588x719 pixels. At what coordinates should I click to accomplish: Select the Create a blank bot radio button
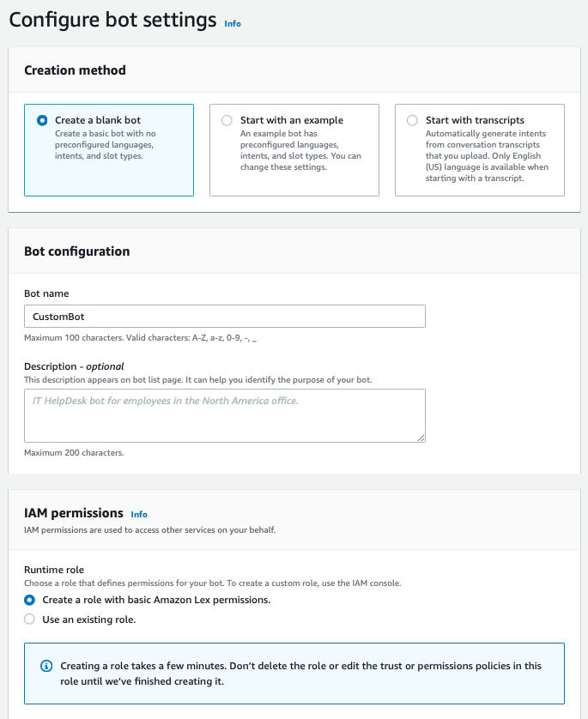(x=42, y=121)
